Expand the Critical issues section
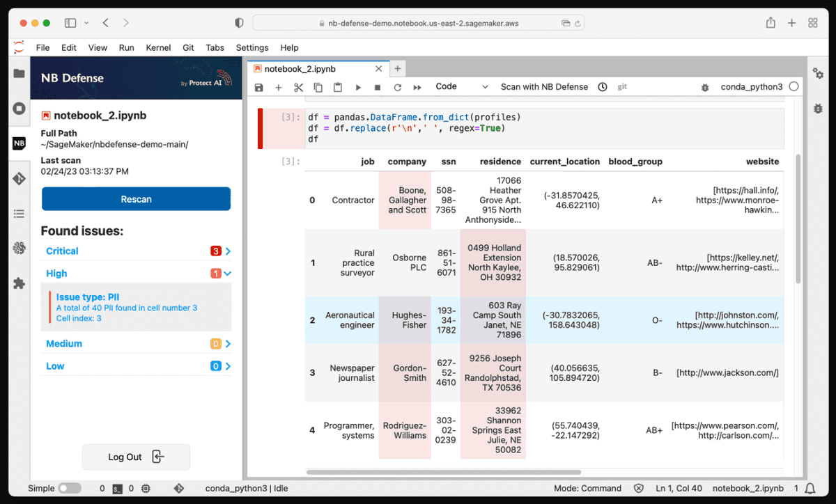 click(136, 251)
